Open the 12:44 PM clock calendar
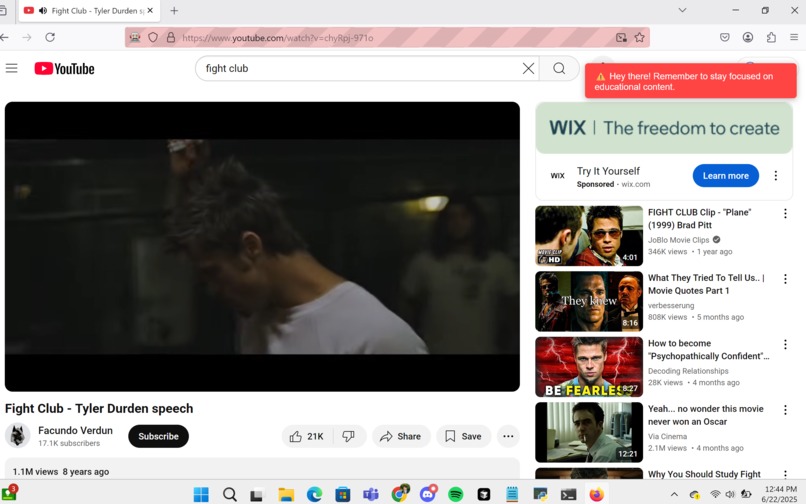Image resolution: width=806 pixels, height=504 pixels. [780, 494]
